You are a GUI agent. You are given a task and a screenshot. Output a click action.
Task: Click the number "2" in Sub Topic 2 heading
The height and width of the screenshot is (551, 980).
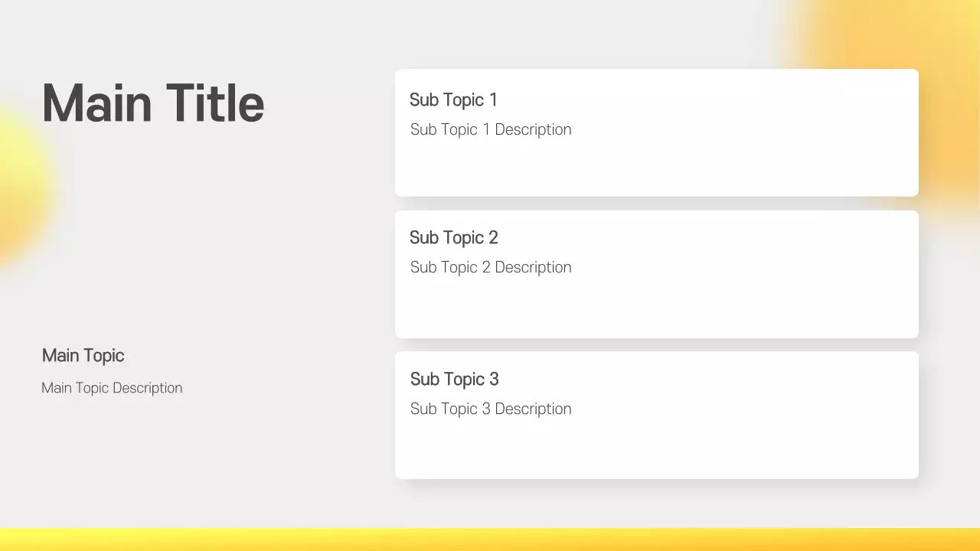click(x=493, y=237)
